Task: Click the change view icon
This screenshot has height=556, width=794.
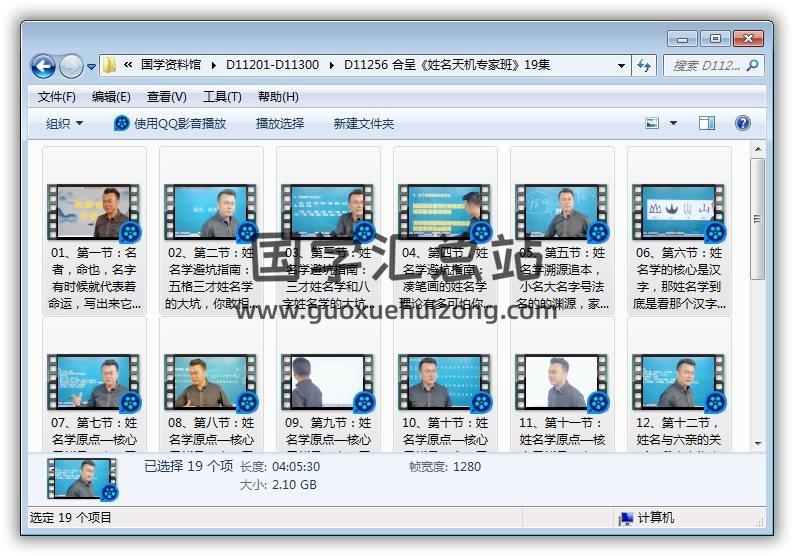Action: coord(653,123)
